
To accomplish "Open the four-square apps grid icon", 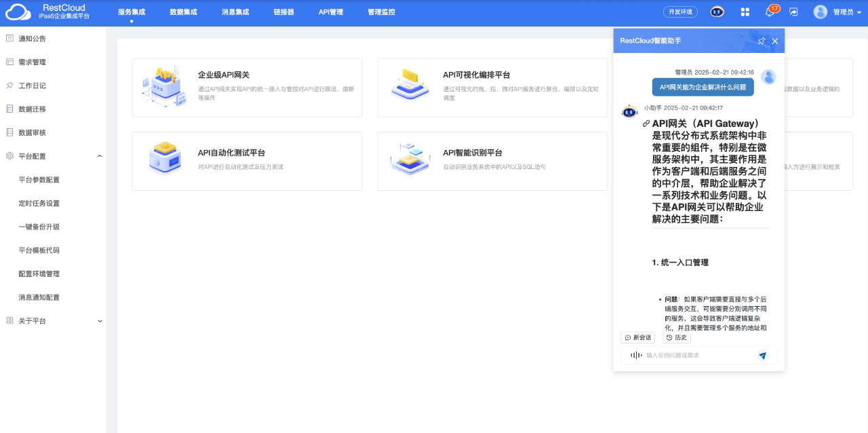I will tap(745, 12).
